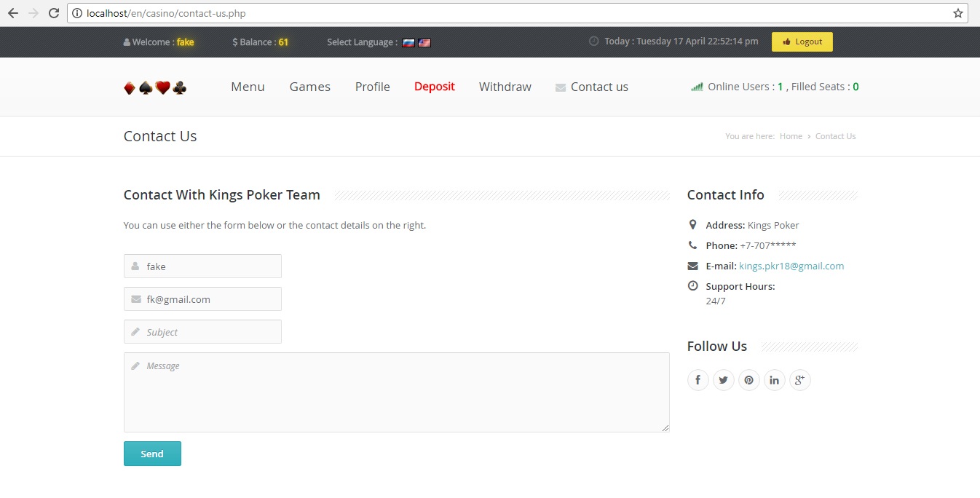The width and height of the screenshot is (980, 498).
Task: Click the date and time text
Action: (x=681, y=41)
